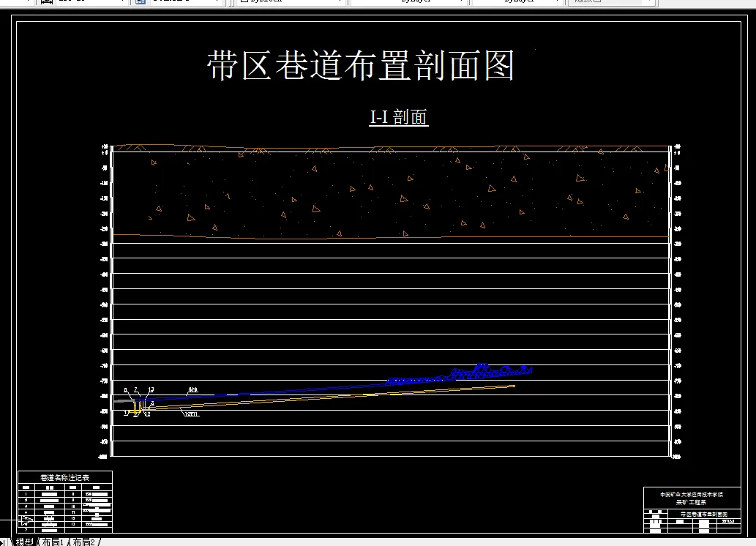The height and width of the screenshot is (546, 756).
Task: Select the main title 带区巷道布置剖面图
Action: point(361,66)
